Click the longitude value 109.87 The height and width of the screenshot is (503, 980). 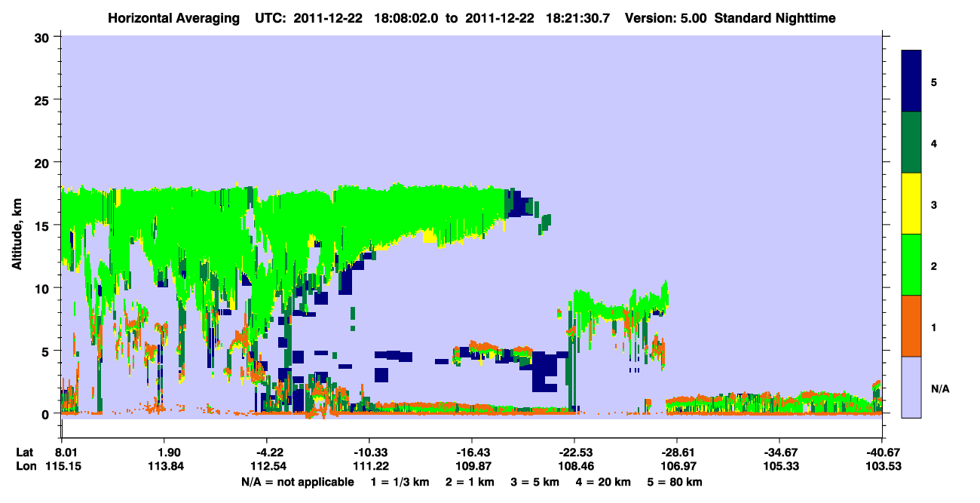[x=472, y=467]
